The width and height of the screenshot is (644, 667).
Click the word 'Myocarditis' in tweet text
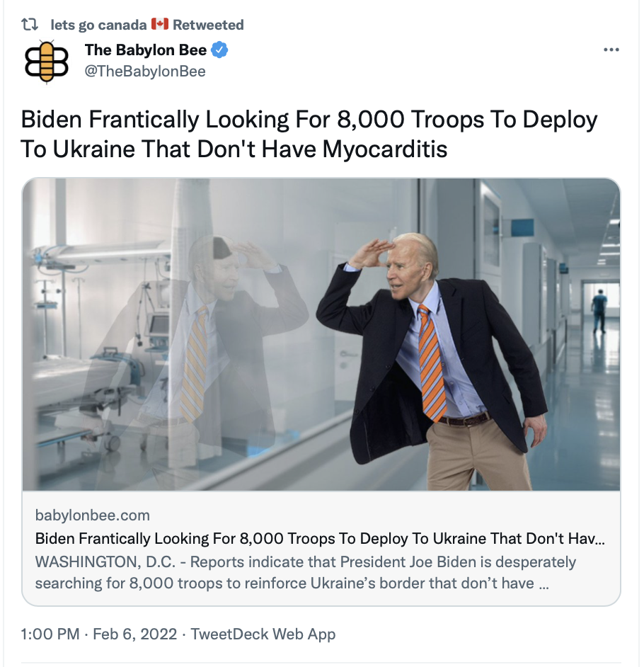(x=385, y=149)
